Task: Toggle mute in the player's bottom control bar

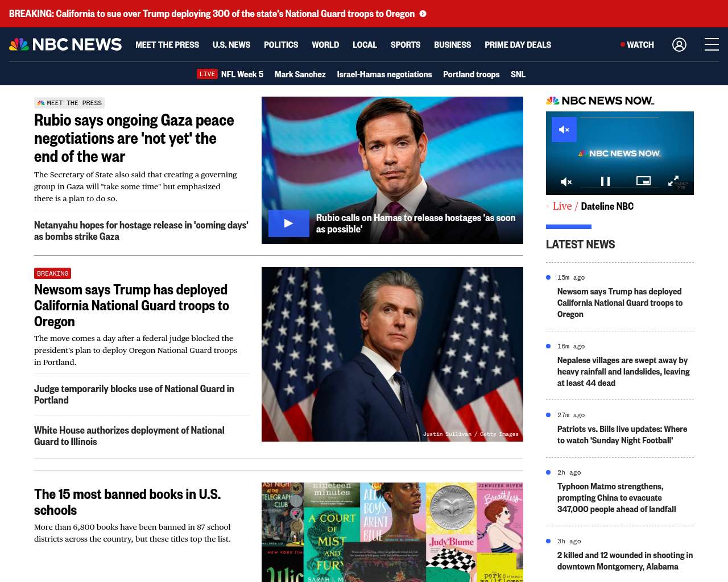Action: 566,182
